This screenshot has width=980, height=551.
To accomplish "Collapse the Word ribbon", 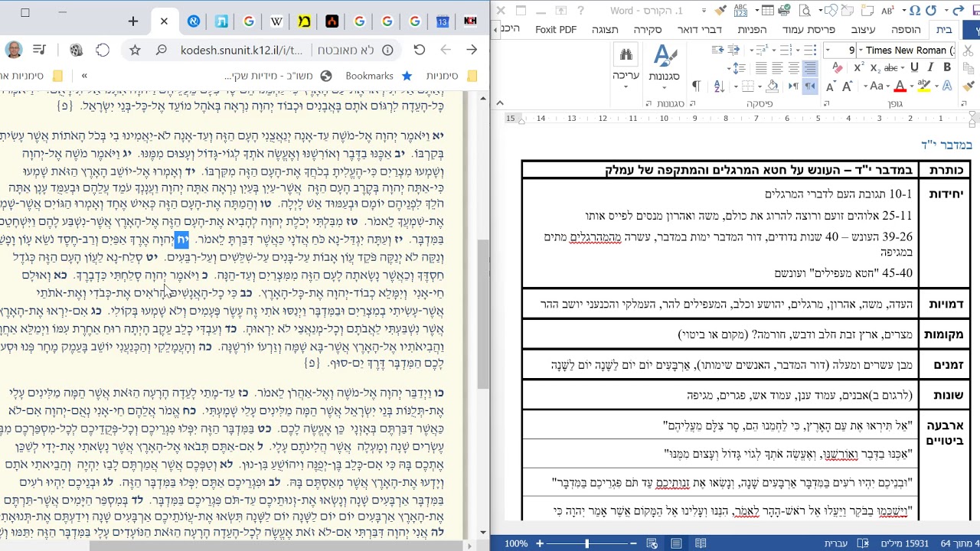I will pos(499,103).
